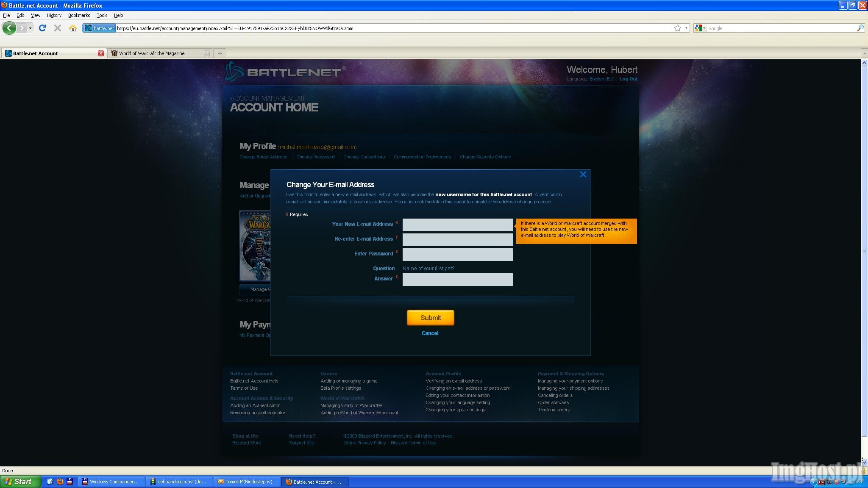Click the Battle.net logo
The height and width of the screenshot is (488, 868).
coord(285,72)
